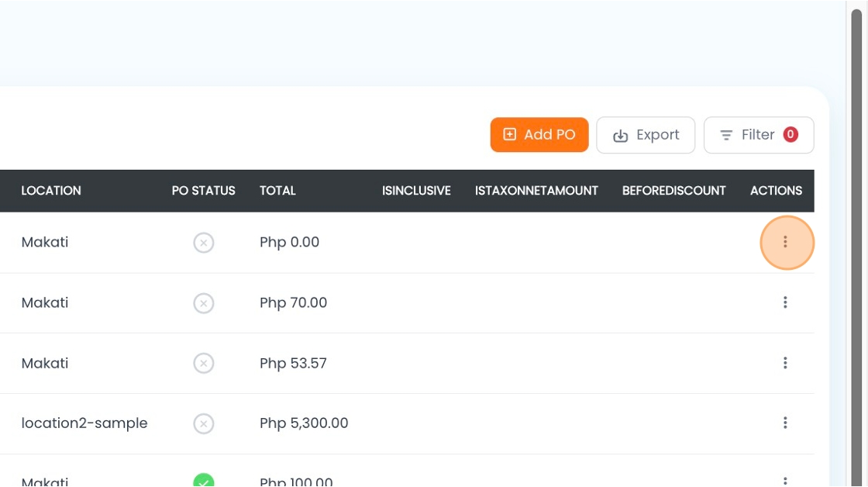Select the Php 53.57 total cell
The height and width of the screenshot is (487, 868).
click(293, 363)
